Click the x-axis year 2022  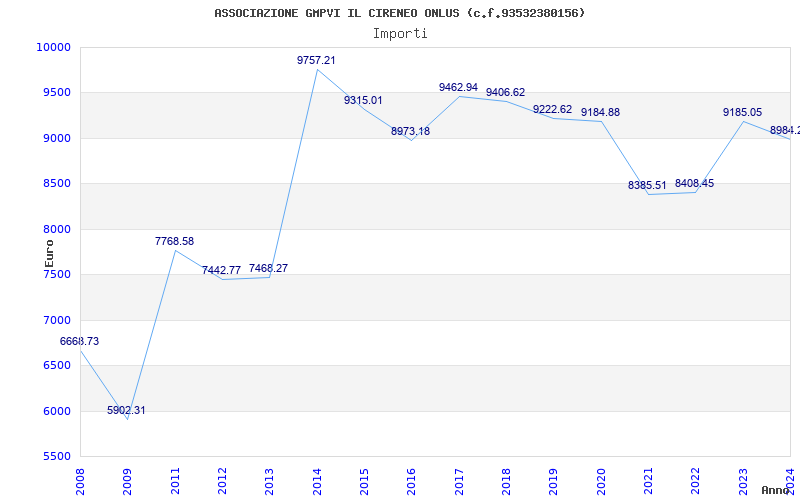(x=696, y=482)
